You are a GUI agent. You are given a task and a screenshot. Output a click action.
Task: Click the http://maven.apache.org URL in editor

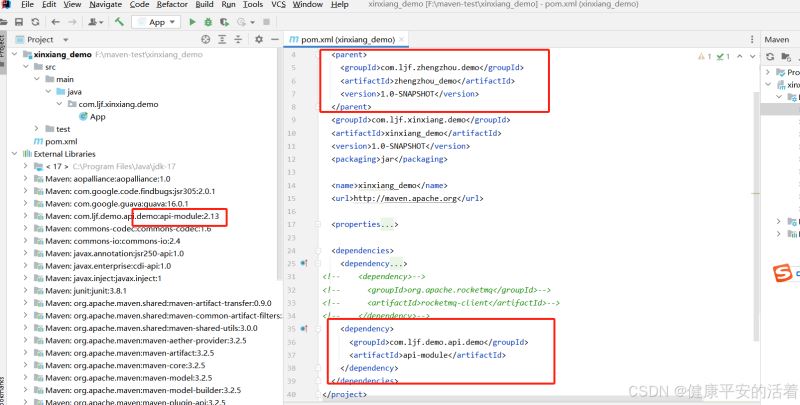click(404, 198)
